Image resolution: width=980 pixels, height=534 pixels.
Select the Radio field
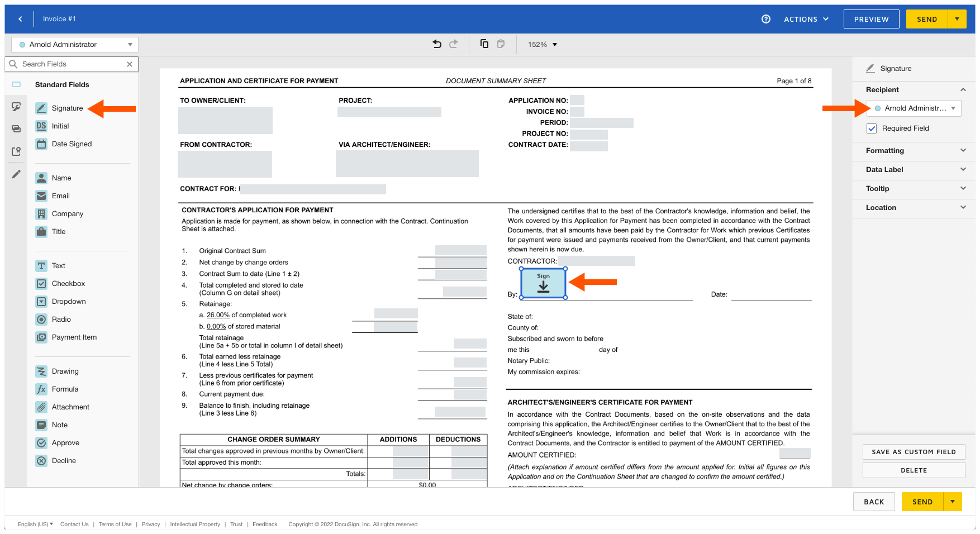53,320
